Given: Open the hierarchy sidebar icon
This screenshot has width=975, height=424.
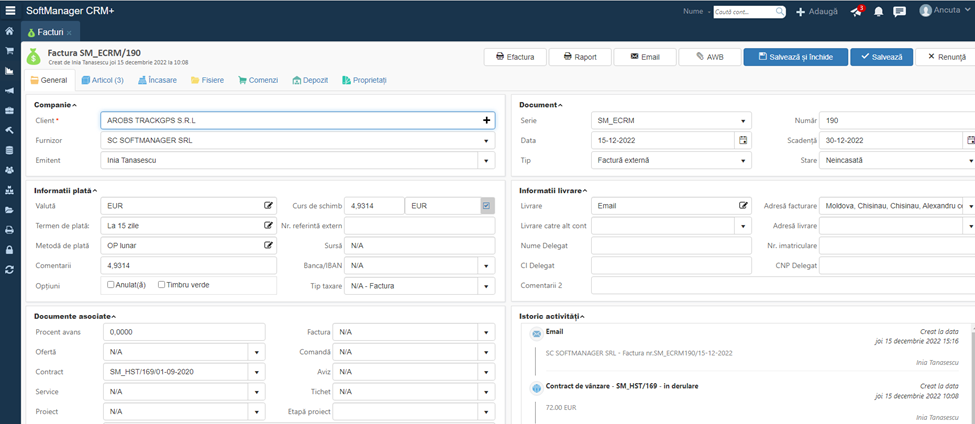Looking at the screenshot, I should (x=9, y=190).
